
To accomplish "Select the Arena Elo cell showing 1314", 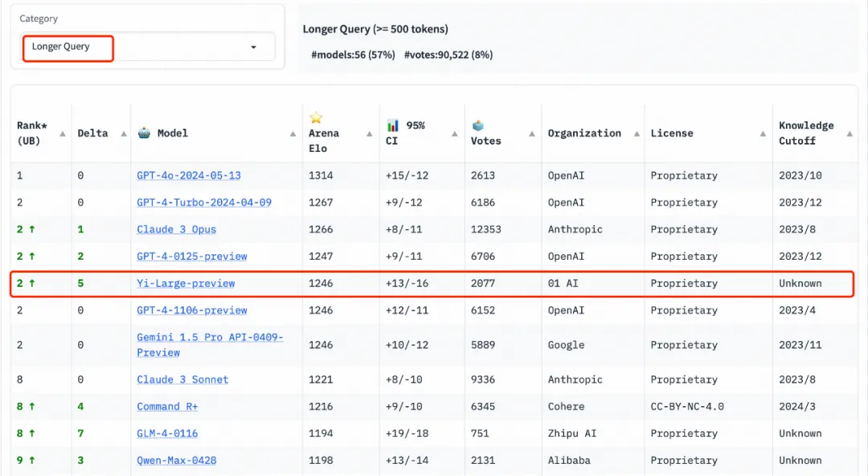I will coord(321,175).
